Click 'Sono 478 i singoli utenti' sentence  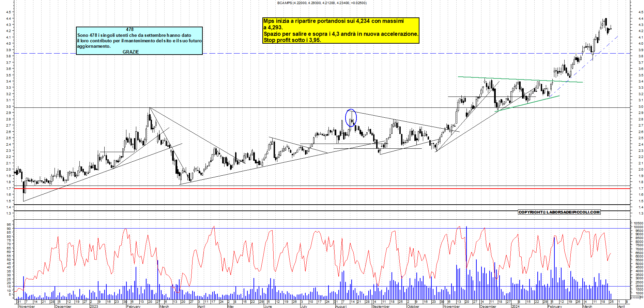(134, 35)
